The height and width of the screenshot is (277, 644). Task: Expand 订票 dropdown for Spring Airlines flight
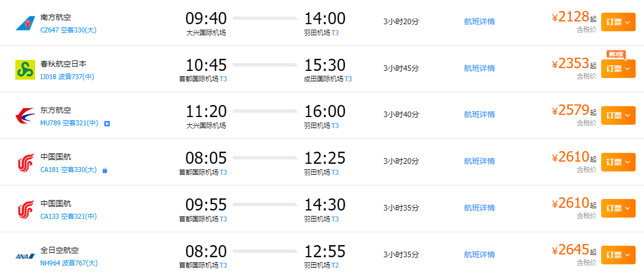(618, 69)
